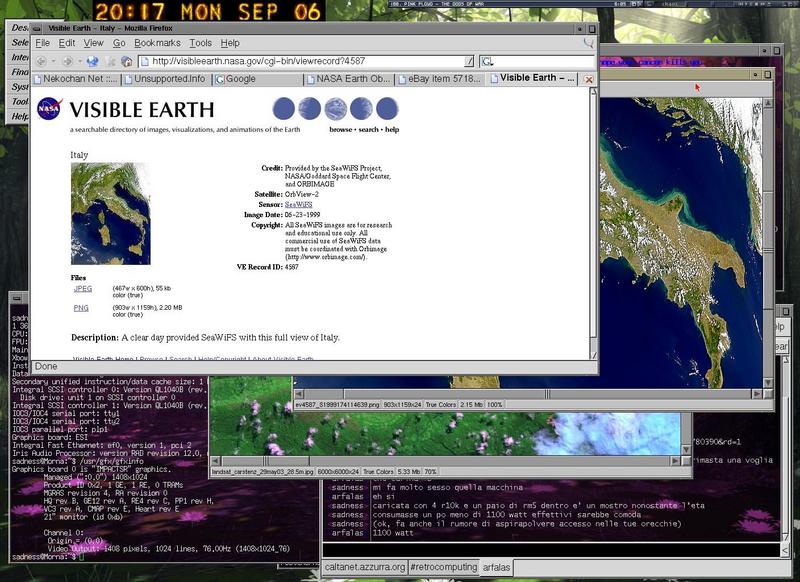
Task: Click the Italy satellite thumbnail image
Action: pos(111,214)
